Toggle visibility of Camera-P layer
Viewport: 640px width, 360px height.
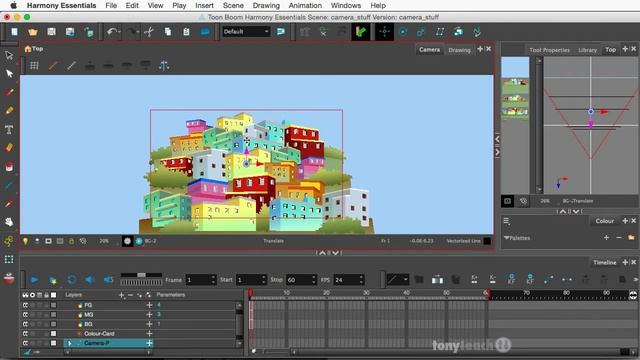pos(25,343)
